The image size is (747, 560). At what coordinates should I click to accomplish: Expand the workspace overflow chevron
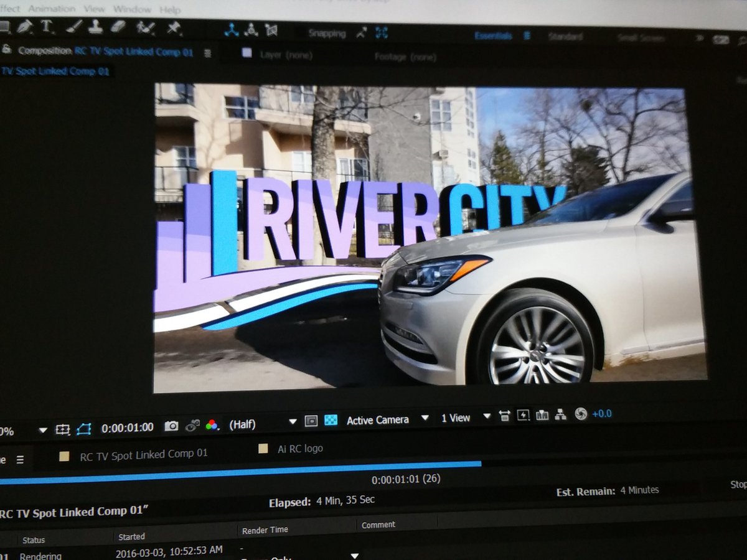click(x=699, y=39)
